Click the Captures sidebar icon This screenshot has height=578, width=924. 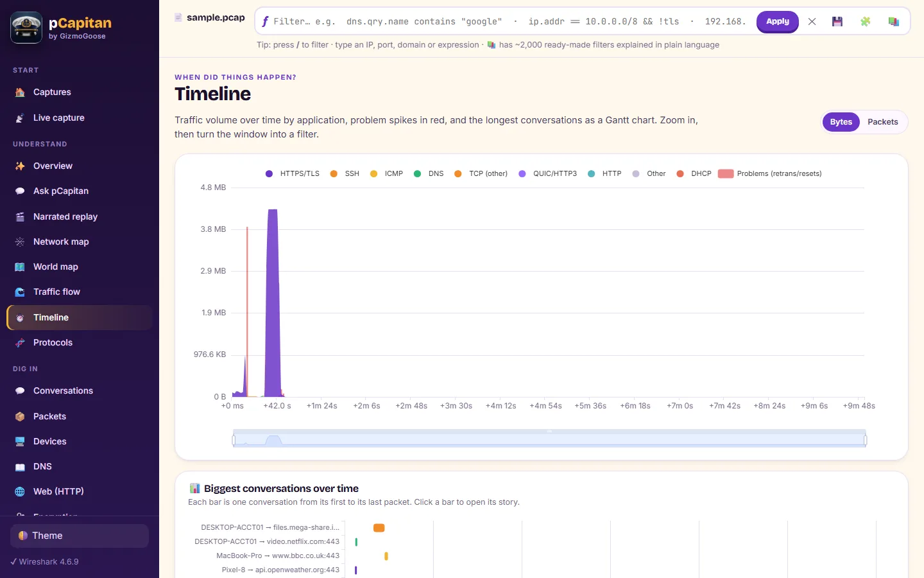[x=20, y=92]
